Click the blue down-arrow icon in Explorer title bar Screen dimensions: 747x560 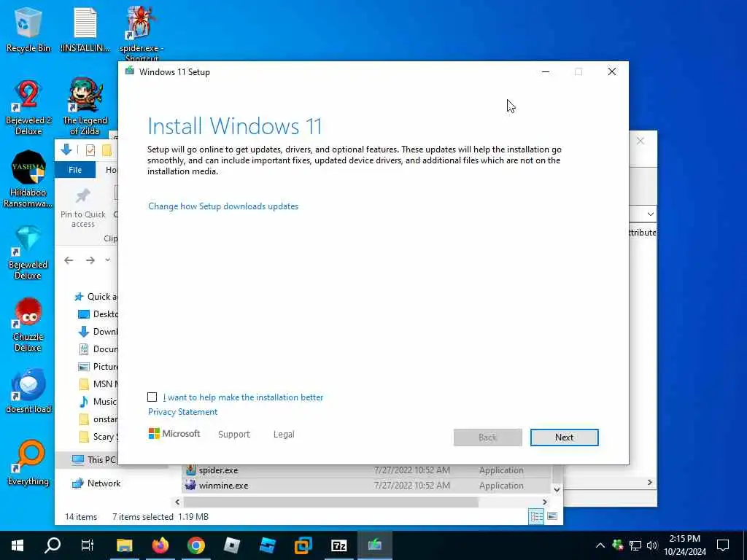click(66, 150)
